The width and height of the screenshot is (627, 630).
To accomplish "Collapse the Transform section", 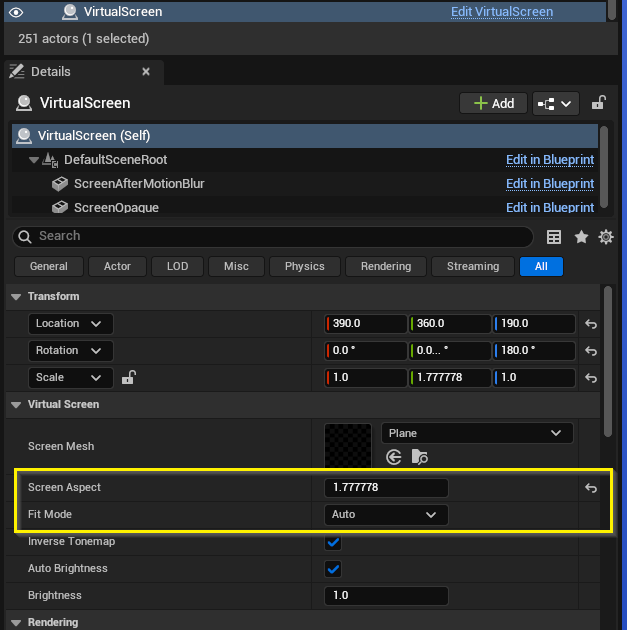I will (15, 297).
